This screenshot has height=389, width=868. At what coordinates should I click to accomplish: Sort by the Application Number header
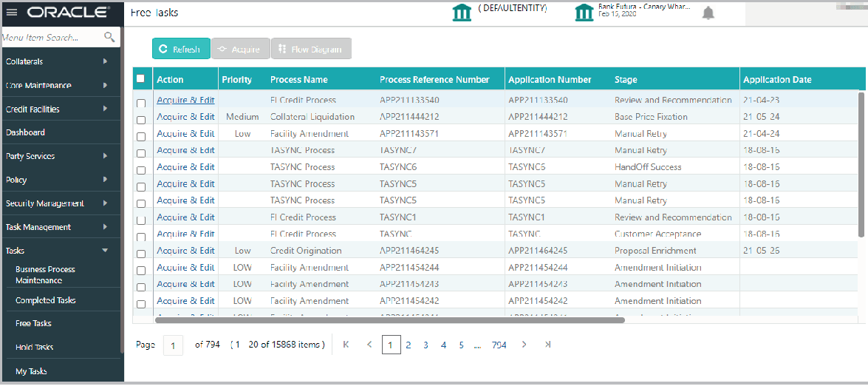coord(550,80)
